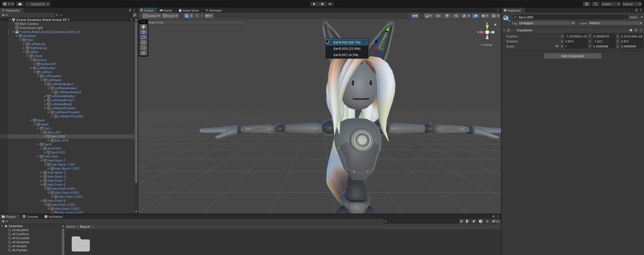Toggle scene visibility hidden objects
Image resolution: width=644 pixels, height=255 pixels.
coord(475,16)
